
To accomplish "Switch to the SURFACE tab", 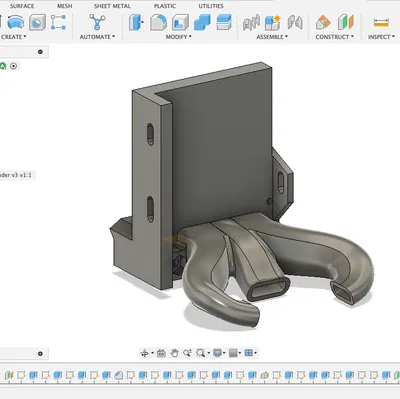I will point(22,6).
